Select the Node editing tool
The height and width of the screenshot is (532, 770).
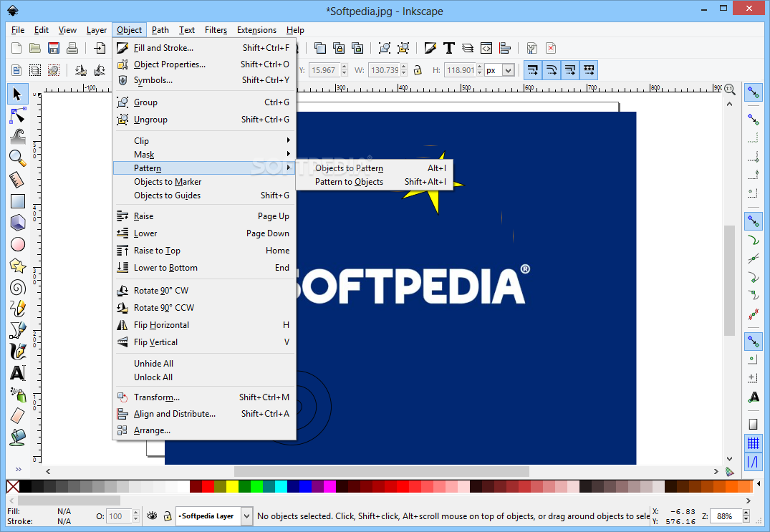tap(18, 116)
